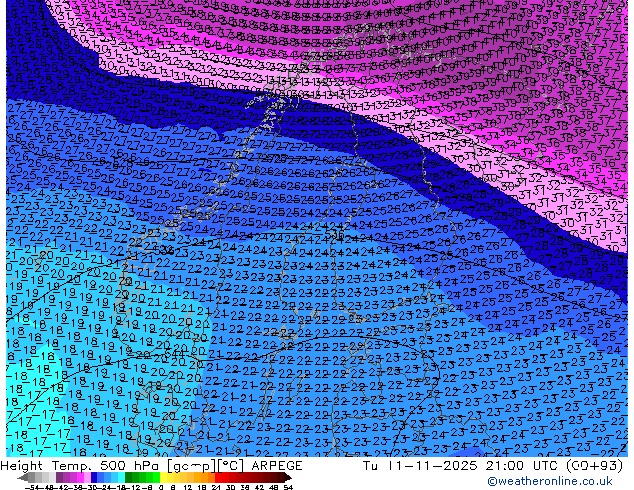The image size is (634, 490).
Task: Click the darkest green legend swatch
Action: [129, 477]
